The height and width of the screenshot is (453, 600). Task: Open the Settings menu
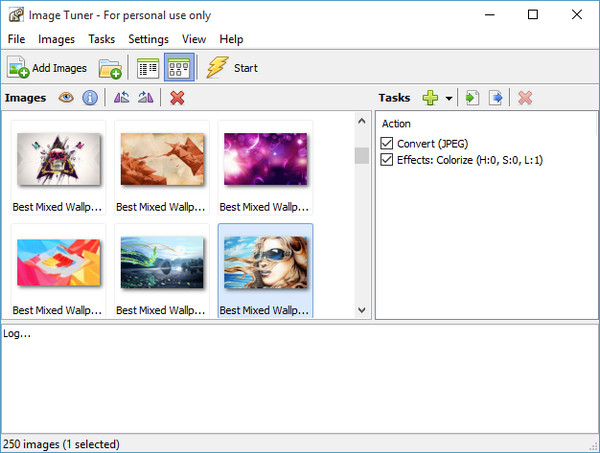point(148,39)
